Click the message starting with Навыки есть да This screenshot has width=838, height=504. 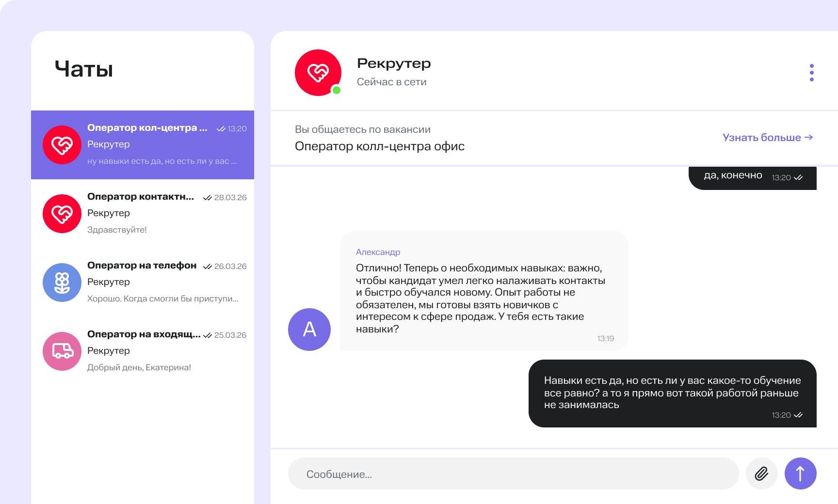pos(672,393)
